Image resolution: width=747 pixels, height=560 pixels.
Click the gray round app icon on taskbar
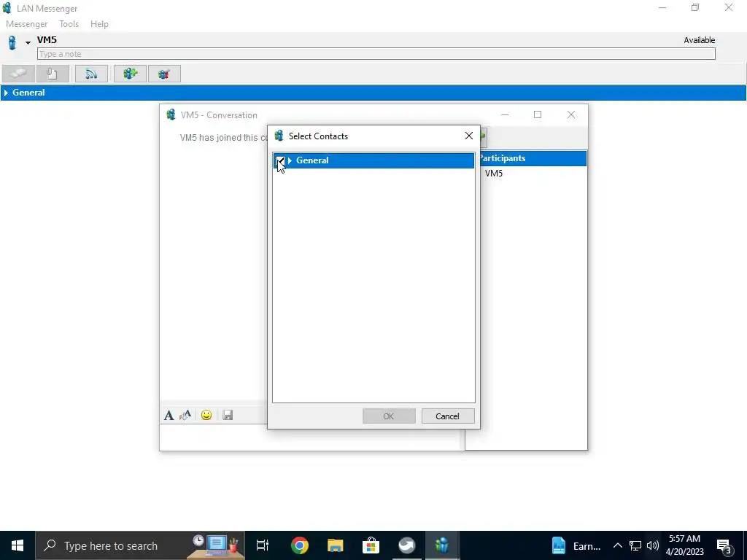tap(406, 545)
